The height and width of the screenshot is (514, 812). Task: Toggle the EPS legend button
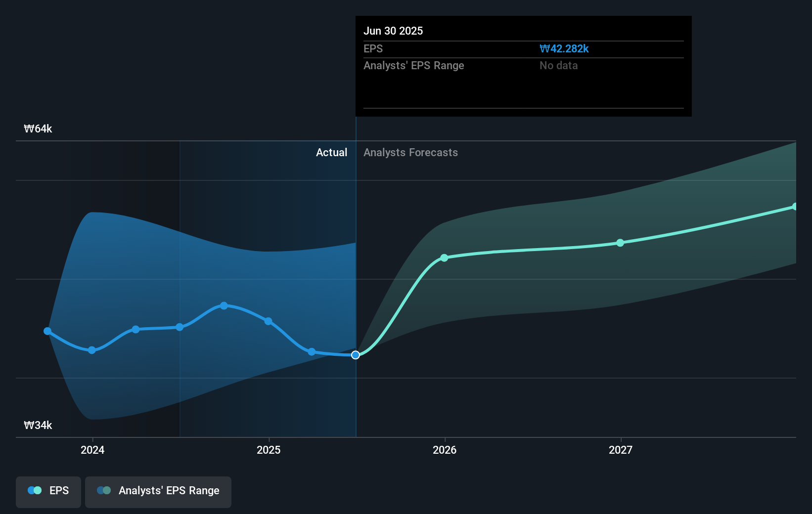click(48, 491)
